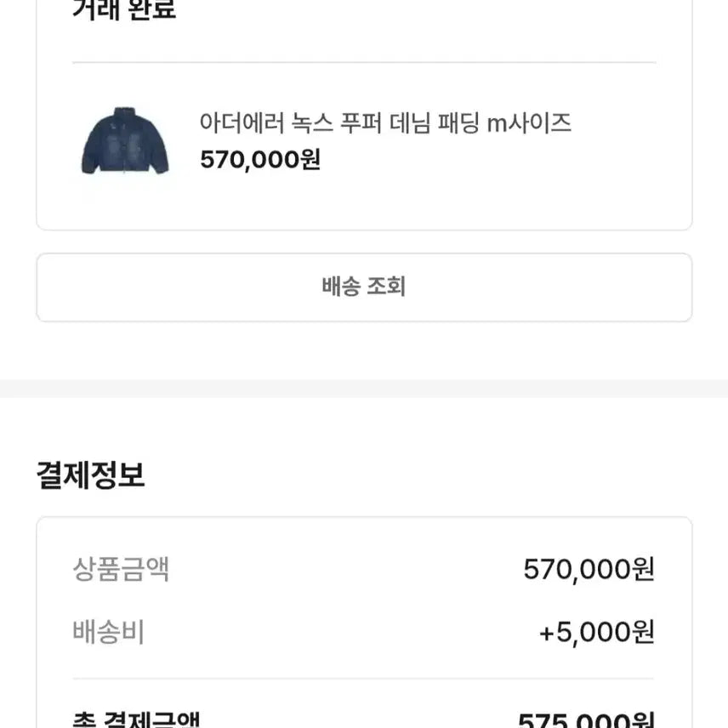Viewport: 728px width, 728px height.
Task: Select the product name 아더에러 녹스 푸퍼 데님 패딩
Action: [x=340, y=122]
